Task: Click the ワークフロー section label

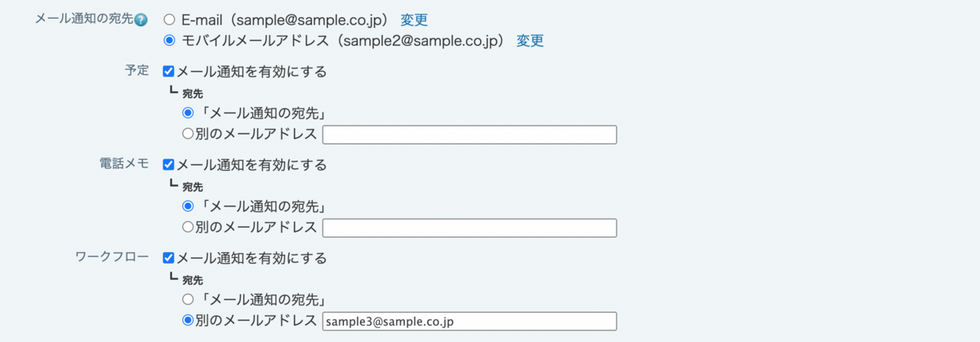Action: 112,257
